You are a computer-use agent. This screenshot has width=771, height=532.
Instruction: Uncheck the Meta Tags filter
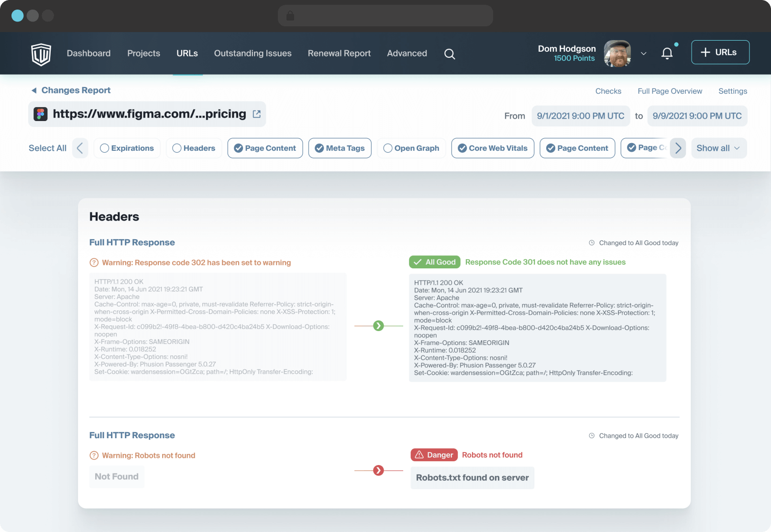(x=340, y=148)
